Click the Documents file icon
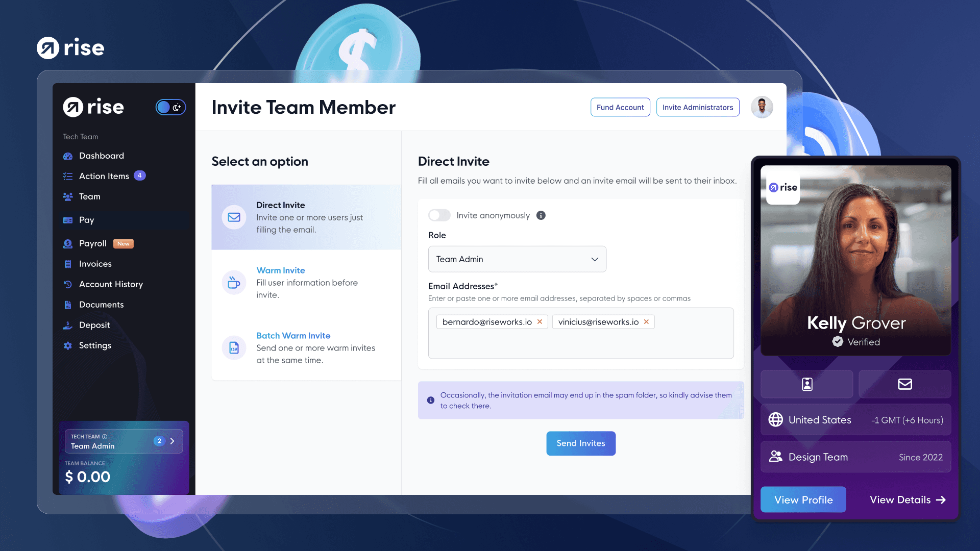 [68, 305]
